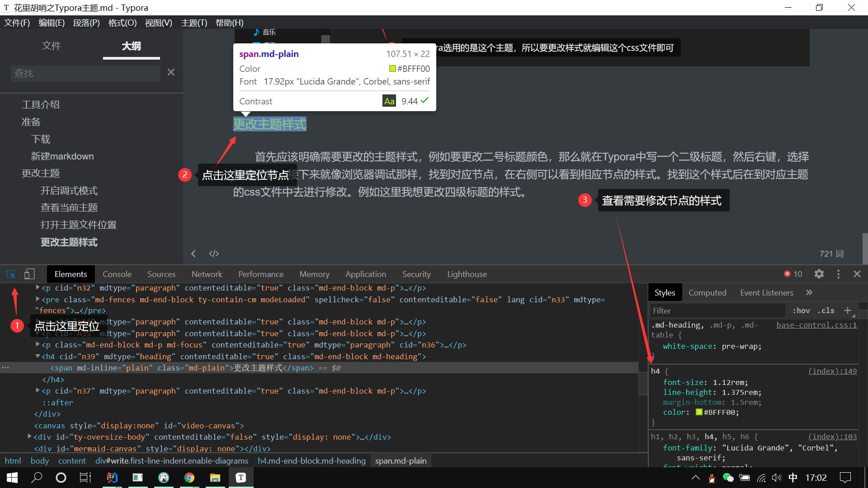The image size is (868, 488).
Task: Expand the ty-oversize-body div node
Action: [x=29, y=436]
